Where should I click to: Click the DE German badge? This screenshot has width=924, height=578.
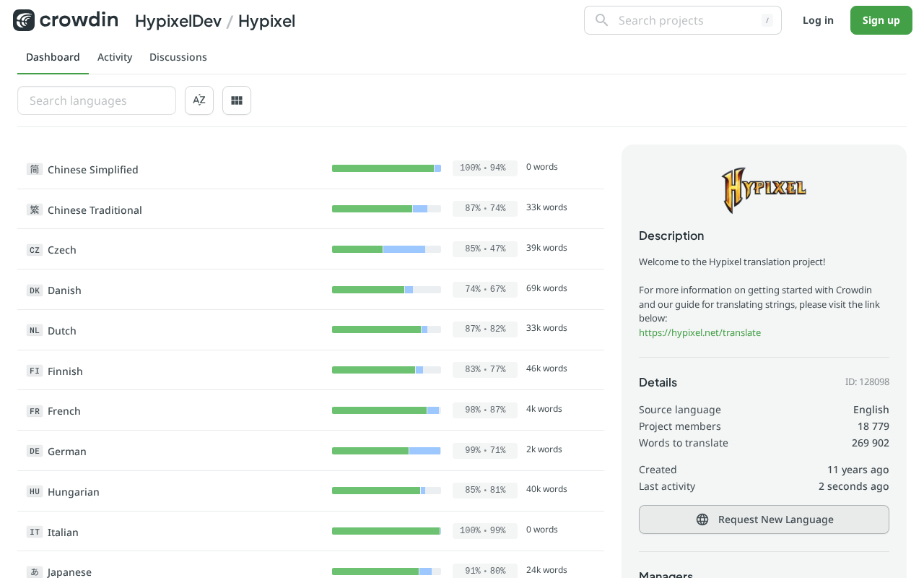(34, 451)
